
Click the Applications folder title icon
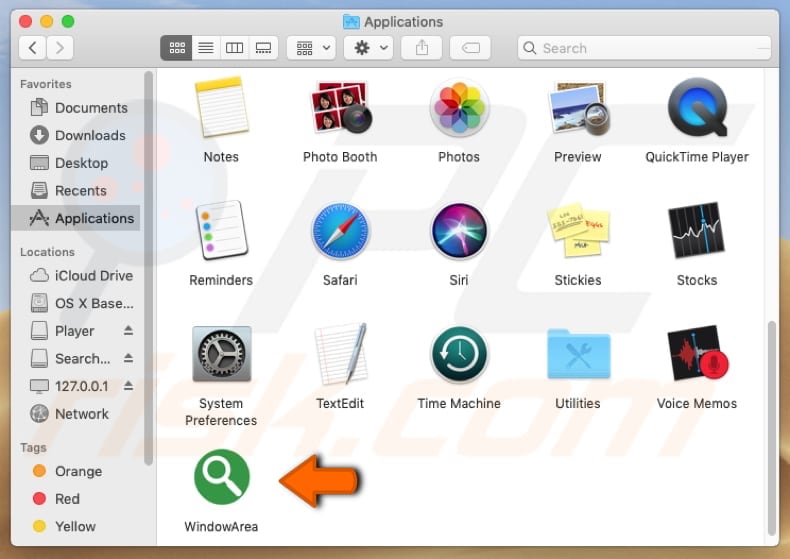tap(351, 22)
